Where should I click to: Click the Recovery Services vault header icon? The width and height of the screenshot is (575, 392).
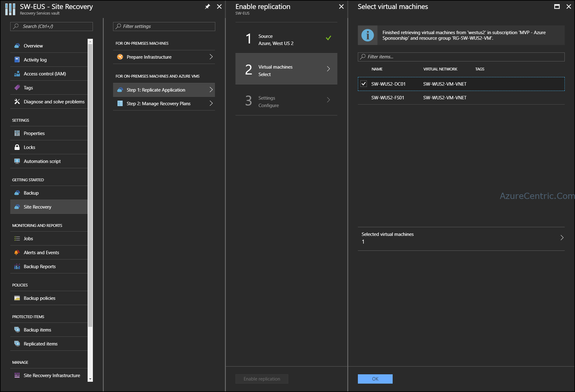pos(10,9)
